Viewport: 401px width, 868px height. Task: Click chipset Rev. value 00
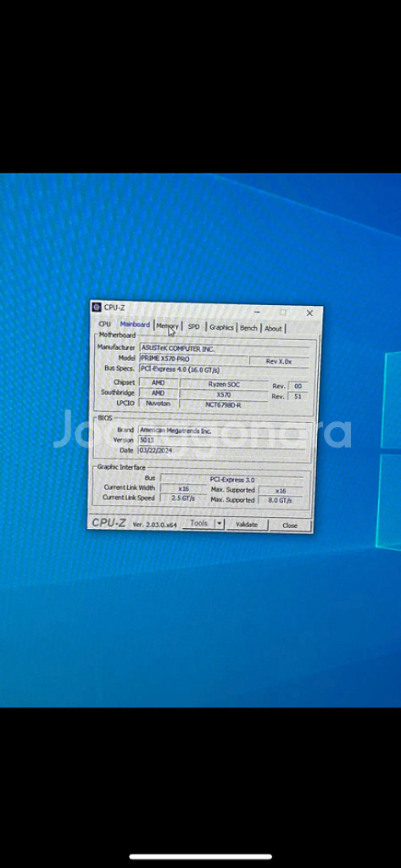(298, 387)
